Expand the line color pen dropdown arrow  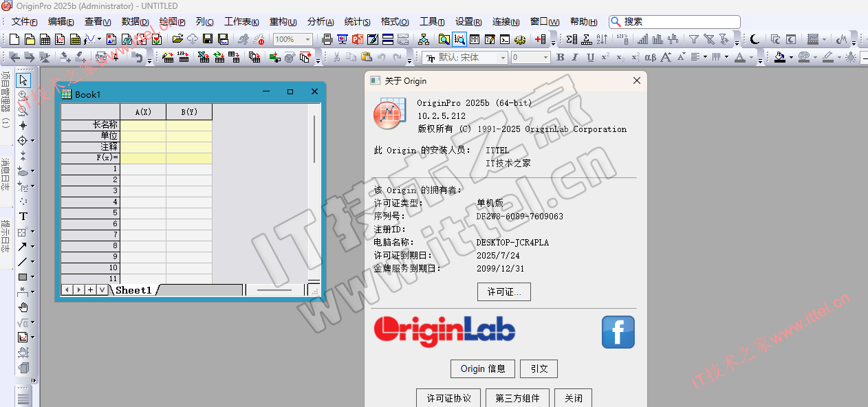click(839, 57)
